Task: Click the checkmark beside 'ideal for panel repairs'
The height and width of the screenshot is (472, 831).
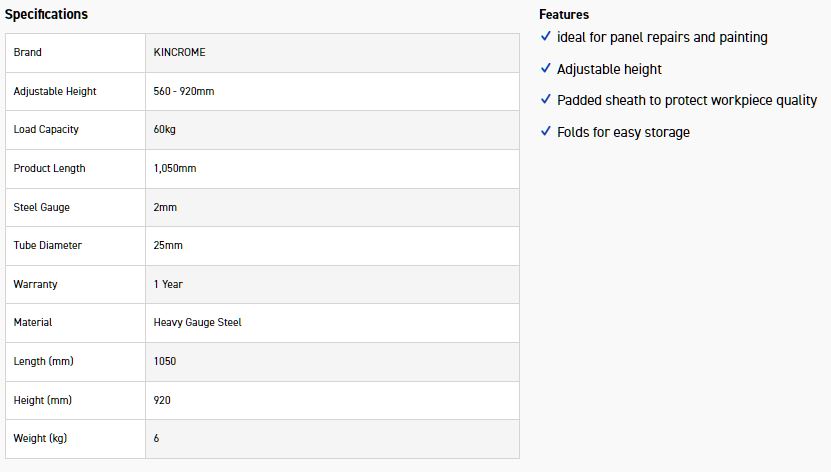Action: [x=545, y=37]
